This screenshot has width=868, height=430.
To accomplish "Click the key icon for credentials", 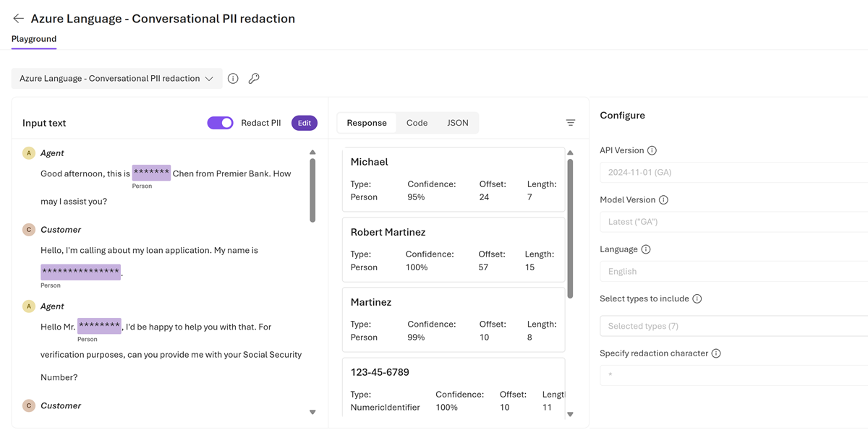I will [x=254, y=79].
